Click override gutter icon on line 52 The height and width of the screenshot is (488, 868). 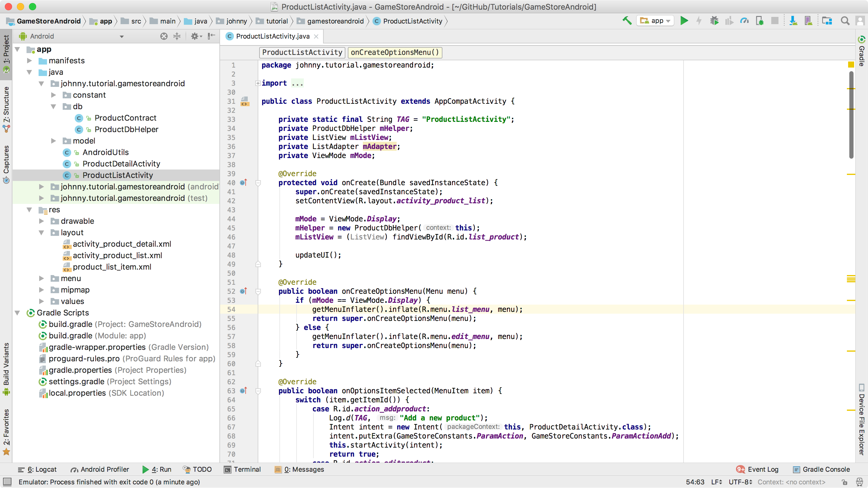click(x=244, y=291)
